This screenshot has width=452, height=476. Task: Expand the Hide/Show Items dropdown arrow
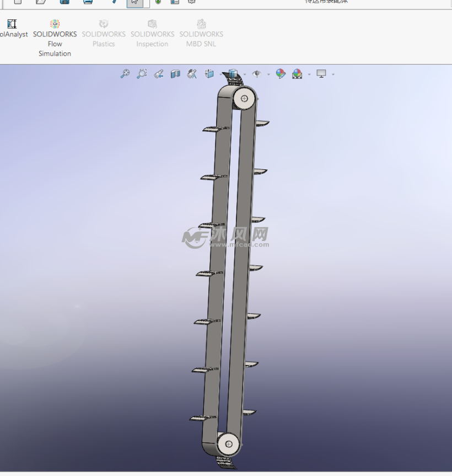point(268,74)
